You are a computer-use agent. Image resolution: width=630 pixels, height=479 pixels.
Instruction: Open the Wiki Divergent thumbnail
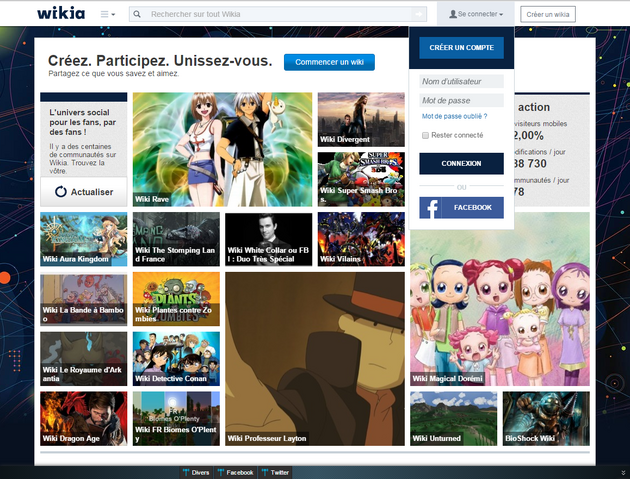[x=361, y=119]
